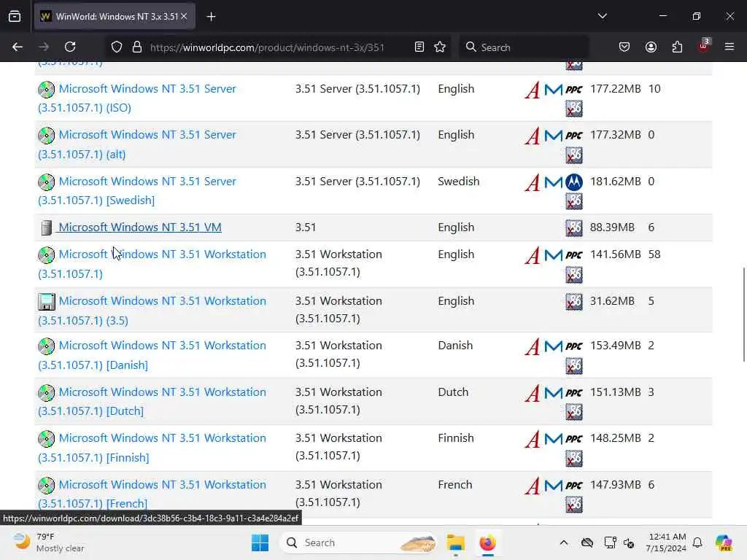Click the page vertical scrollbar thumb
Image resolution: width=747 pixels, height=560 pixels.
click(743, 314)
